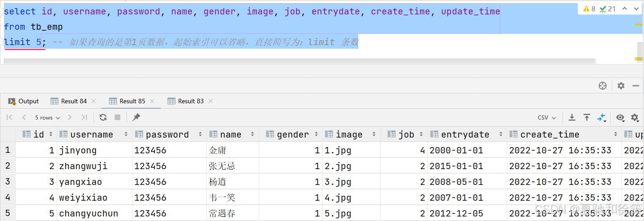The image size is (644, 221).
Task: Close the Result 85 tab
Action: coord(152,101)
